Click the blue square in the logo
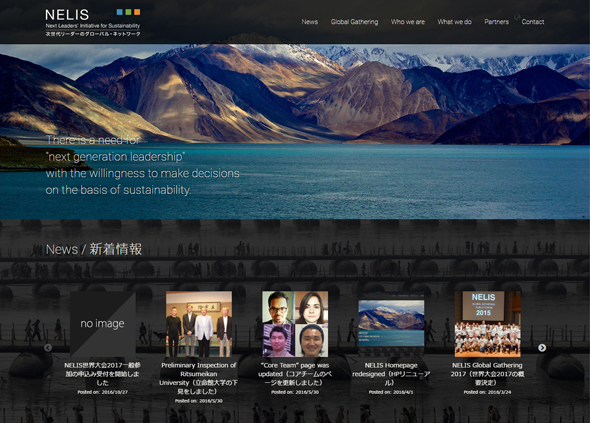The width and height of the screenshot is (590, 423). point(120,12)
